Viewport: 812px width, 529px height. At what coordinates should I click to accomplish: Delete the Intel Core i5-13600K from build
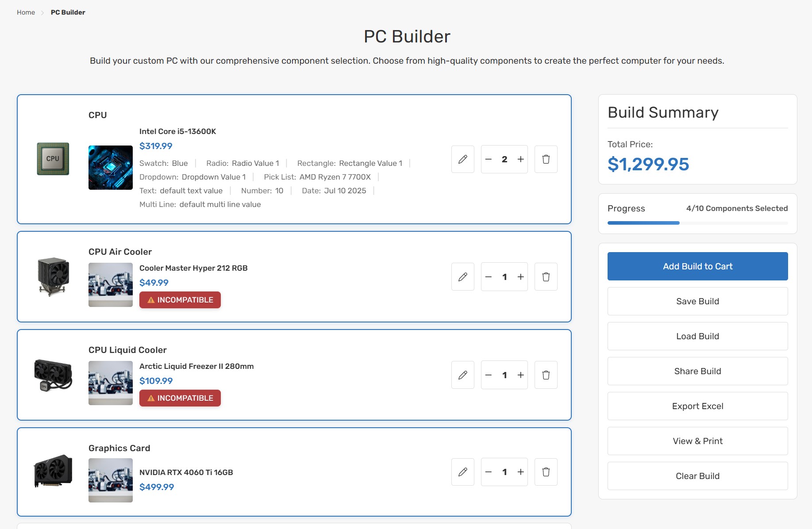tap(546, 159)
